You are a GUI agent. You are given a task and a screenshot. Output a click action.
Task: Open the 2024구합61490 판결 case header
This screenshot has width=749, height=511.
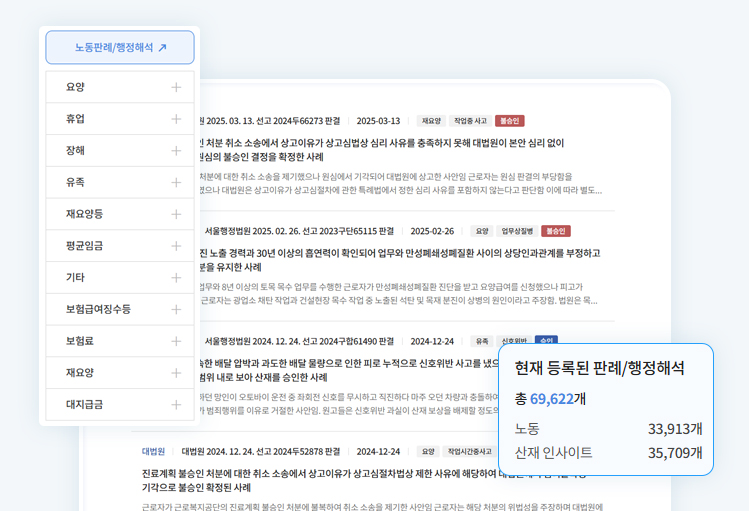click(300, 341)
